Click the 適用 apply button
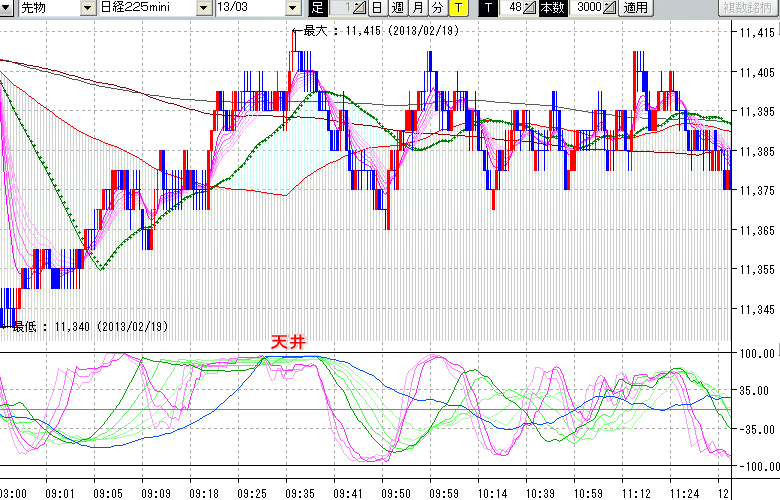The image size is (780, 500). 635,8
